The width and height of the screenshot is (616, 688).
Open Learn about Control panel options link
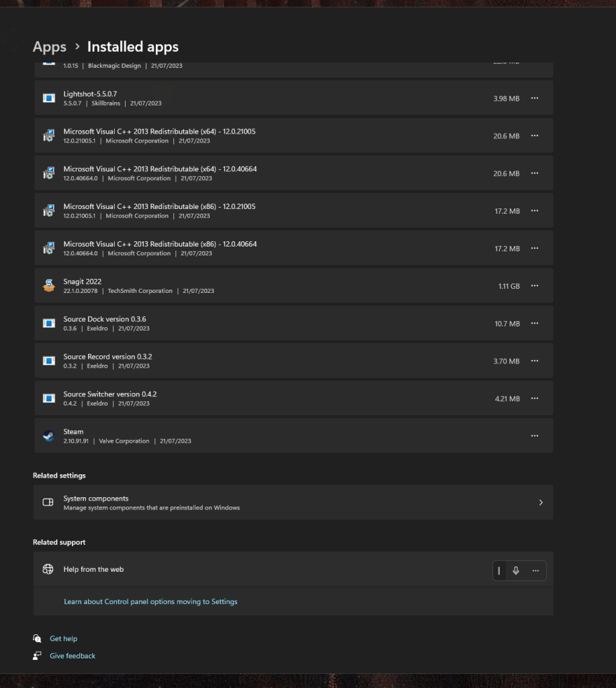pos(150,601)
